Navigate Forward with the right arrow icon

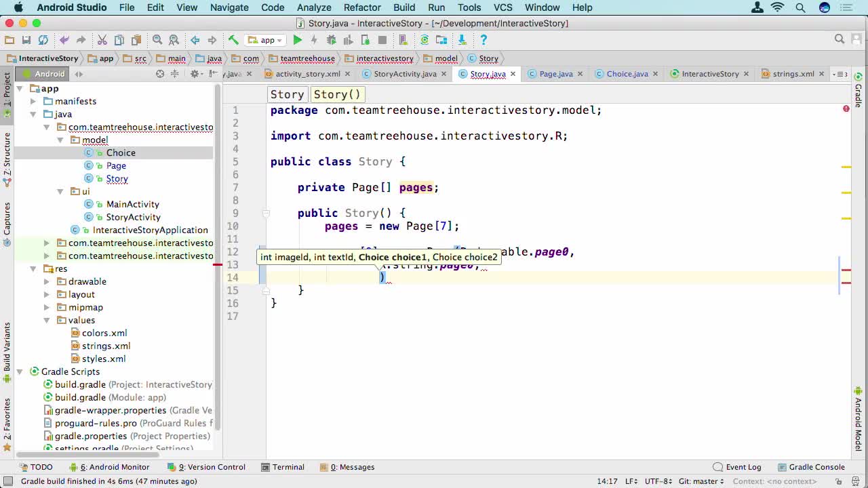(x=212, y=40)
